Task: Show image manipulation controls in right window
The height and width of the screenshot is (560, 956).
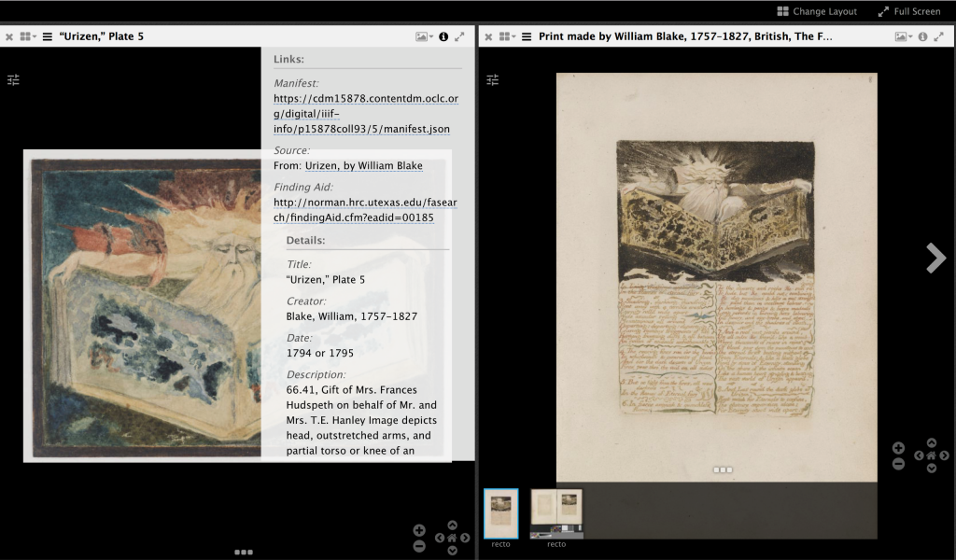Action: point(493,80)
